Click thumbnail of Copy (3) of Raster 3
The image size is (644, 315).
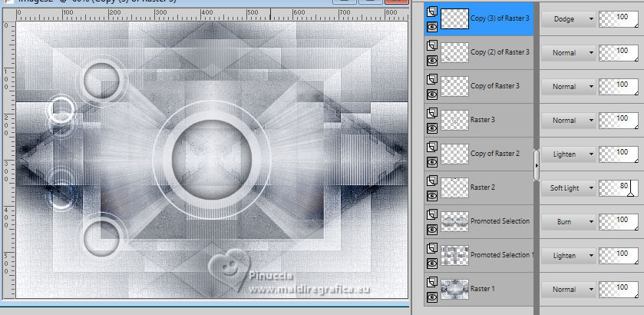(x=454, y=19)
